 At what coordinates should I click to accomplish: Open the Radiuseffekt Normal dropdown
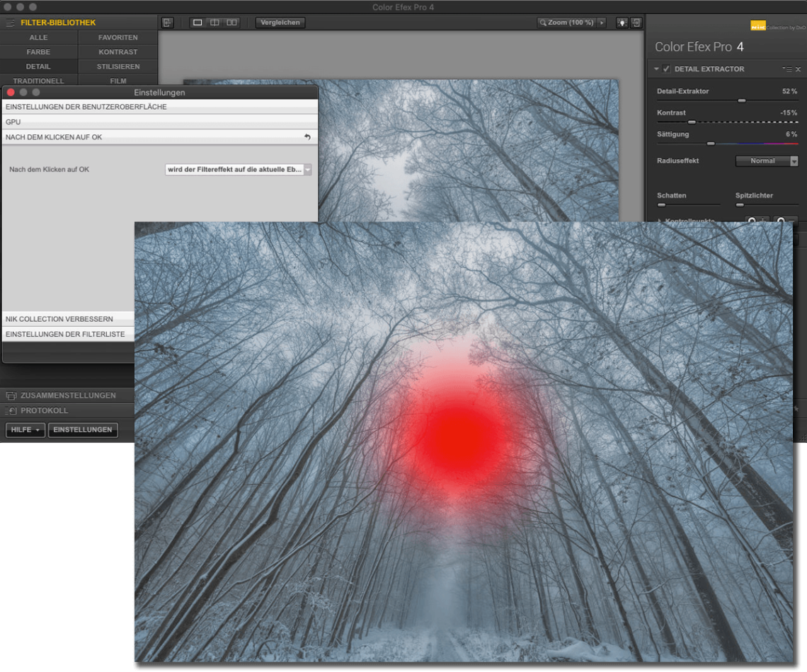pos(767,161)
